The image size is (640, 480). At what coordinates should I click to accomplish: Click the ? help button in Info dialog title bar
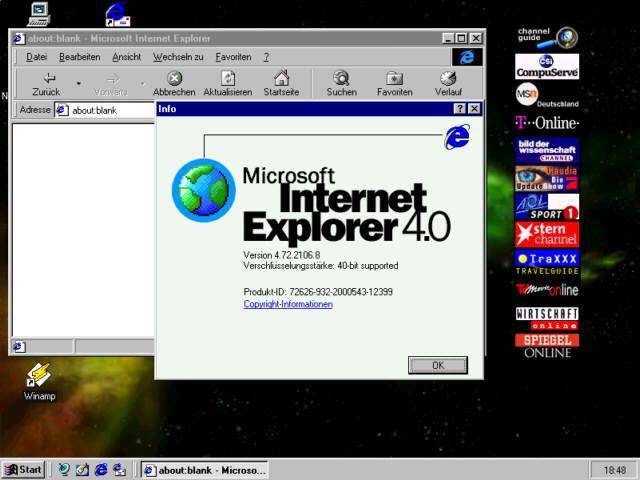[460, 109]
